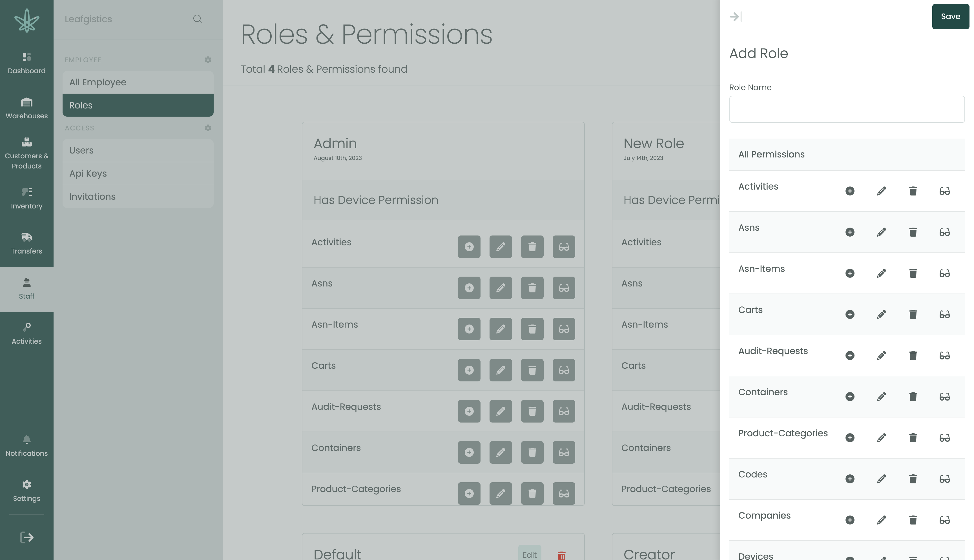Image resolution: width=974 pixels, height=560 pixels.
Task: Collapse the Add Role side panel arrow
Action: pyautogui.click(x=736, y=17)
